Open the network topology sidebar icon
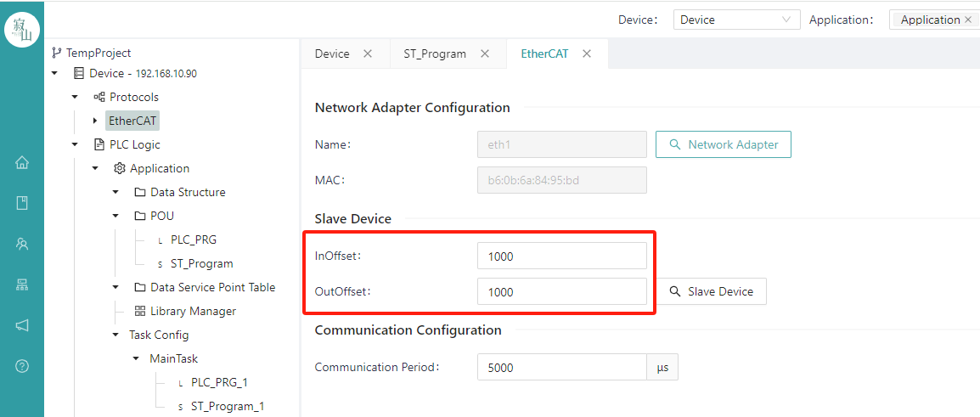The height and width of the screenshot is (417, 980). click(x=22, y=285)
